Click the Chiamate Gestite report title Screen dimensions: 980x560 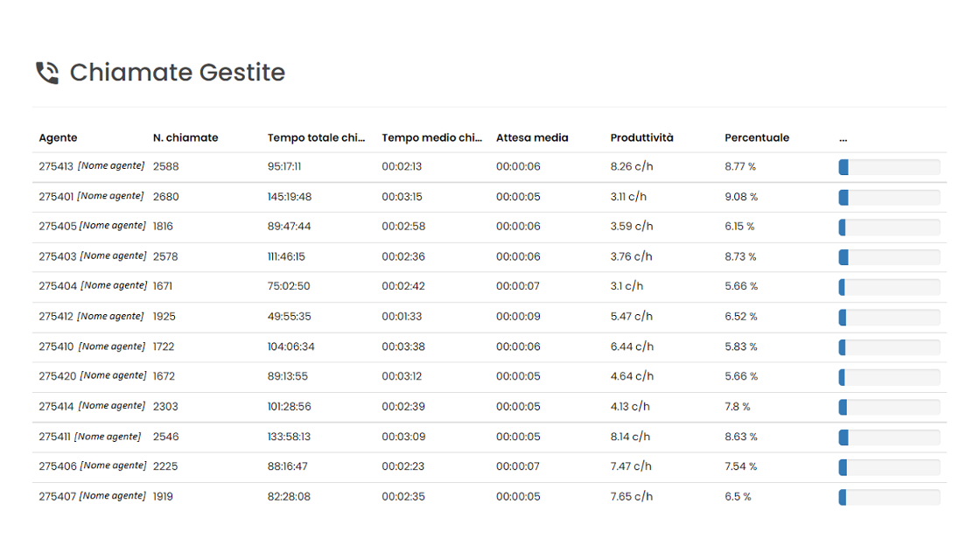point(177,73)
